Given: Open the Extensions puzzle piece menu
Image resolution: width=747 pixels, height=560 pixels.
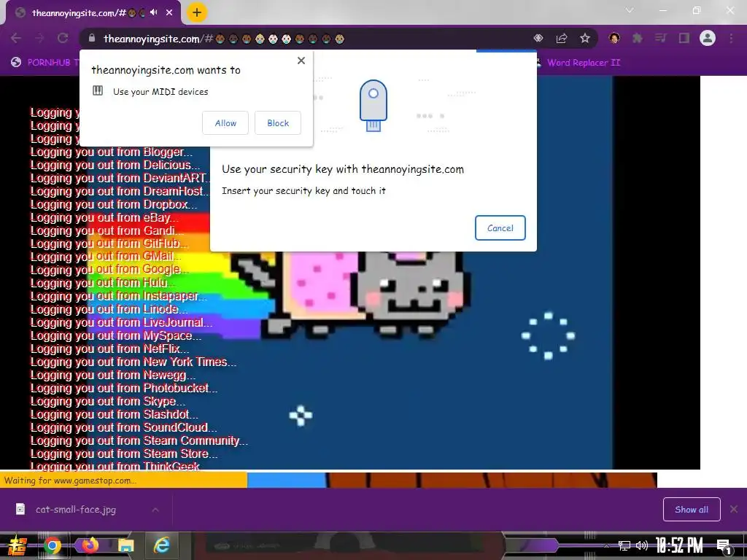Looking at the screenshot, I should coord(638,38).
